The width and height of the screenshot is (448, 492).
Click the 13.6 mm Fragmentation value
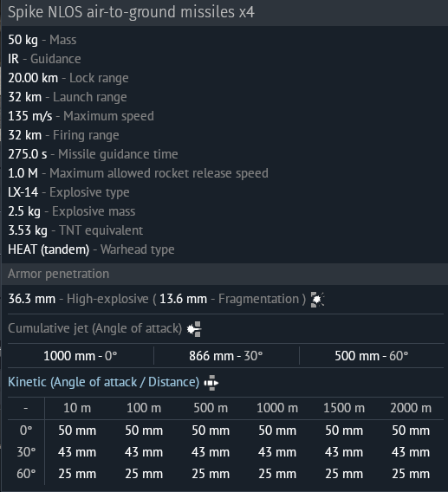point(184,299)
